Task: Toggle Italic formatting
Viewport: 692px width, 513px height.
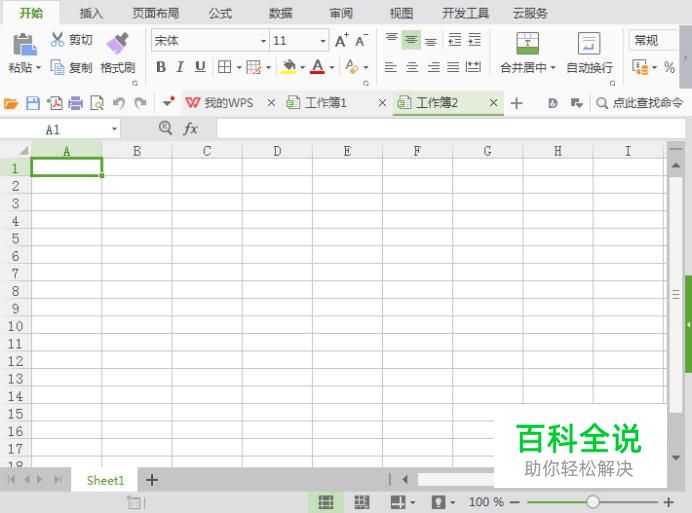Action: tap(180, 67)
